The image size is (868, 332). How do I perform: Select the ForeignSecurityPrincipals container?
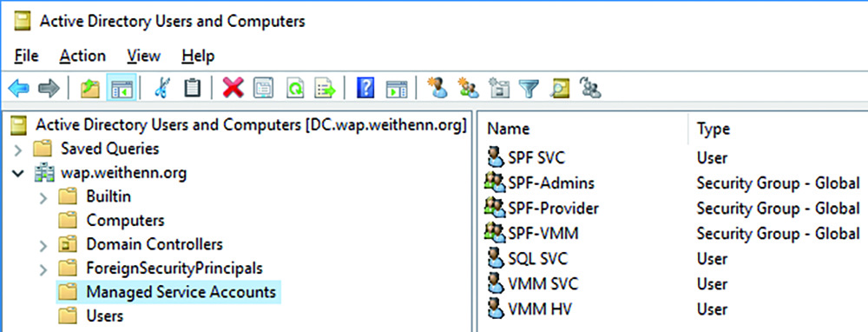point(174,269)
